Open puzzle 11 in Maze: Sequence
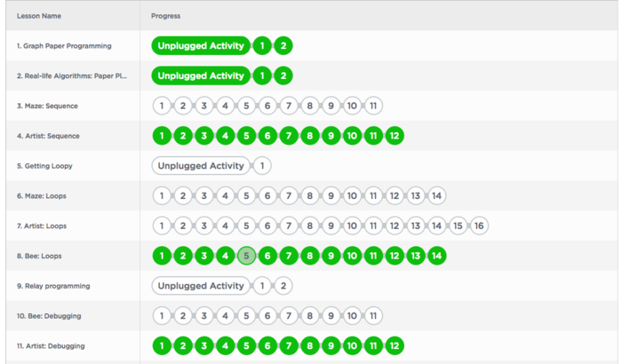This screenshot has width=622, height=364. click(x=374, y=106)
